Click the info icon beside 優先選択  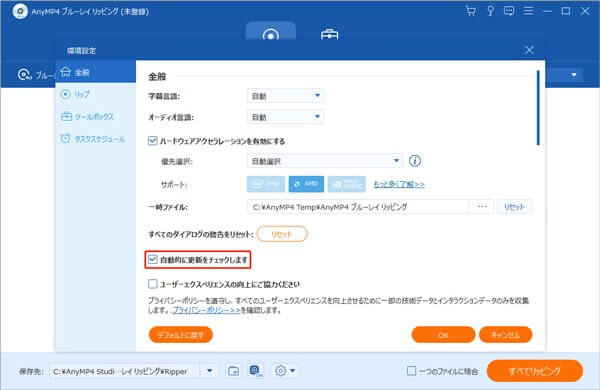(415, 161)
